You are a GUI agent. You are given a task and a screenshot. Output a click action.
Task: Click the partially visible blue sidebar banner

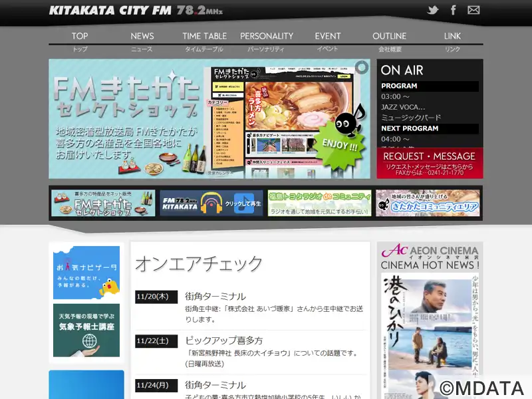[x=86, y=385]
